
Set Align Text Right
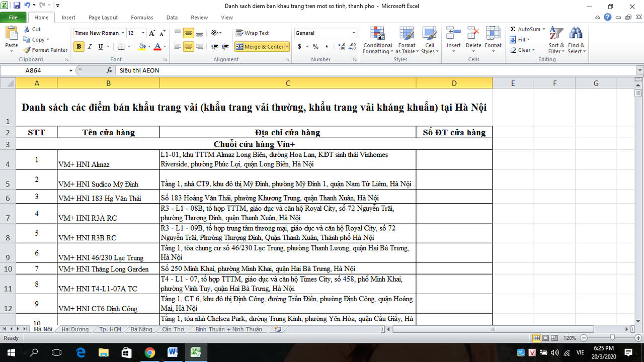199,47
